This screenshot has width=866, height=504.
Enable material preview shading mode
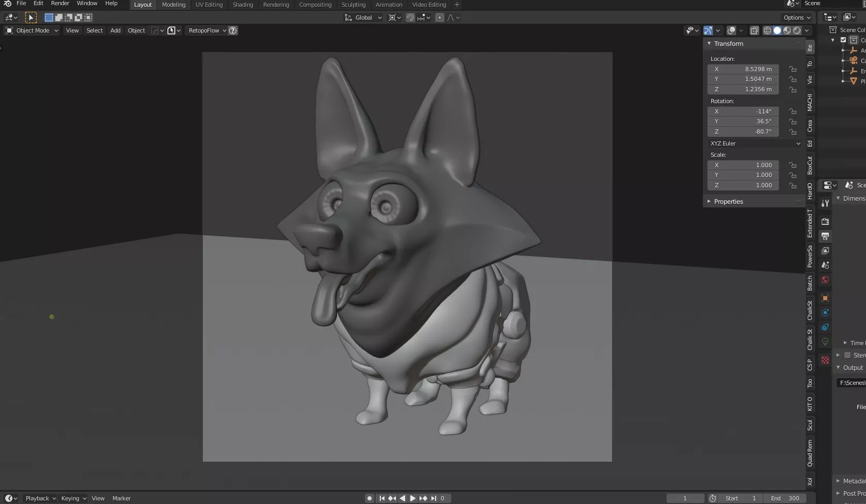pos(787,30)
